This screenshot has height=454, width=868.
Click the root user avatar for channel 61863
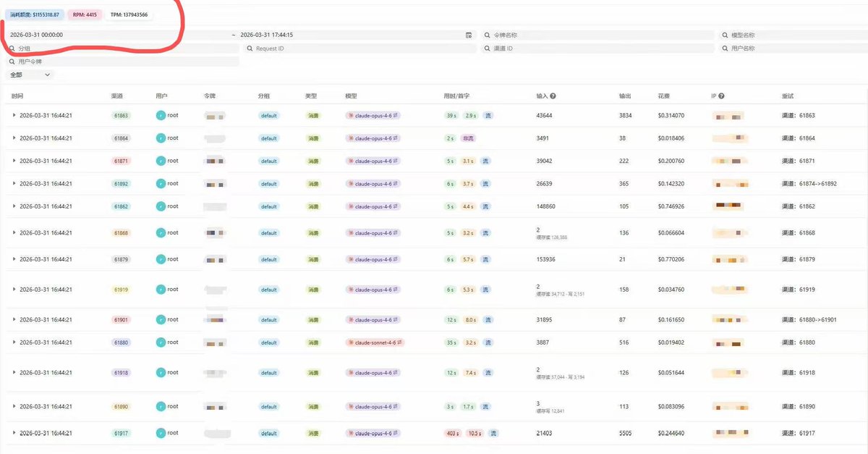[160, 115]
